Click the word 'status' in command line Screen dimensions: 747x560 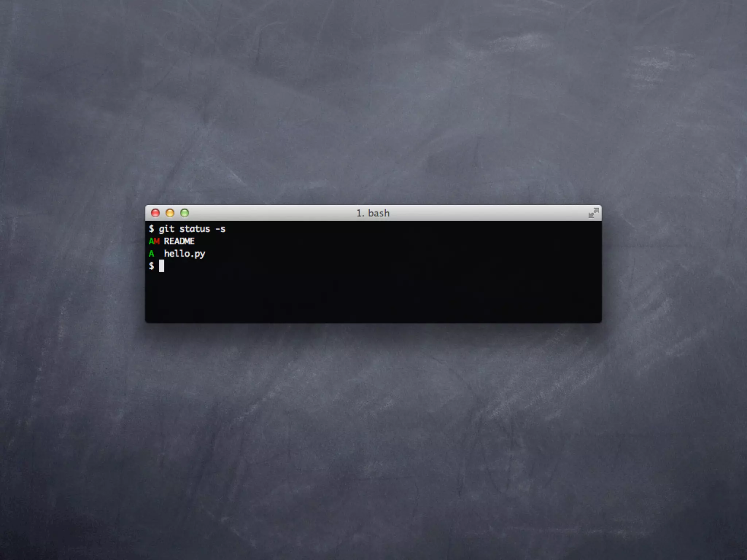pos(194,229)
